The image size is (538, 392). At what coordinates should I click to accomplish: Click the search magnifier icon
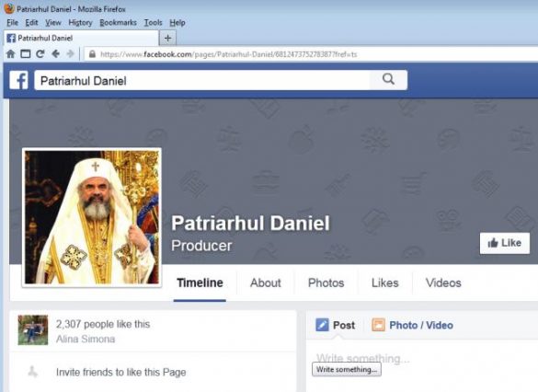click(x=388, y=79)
